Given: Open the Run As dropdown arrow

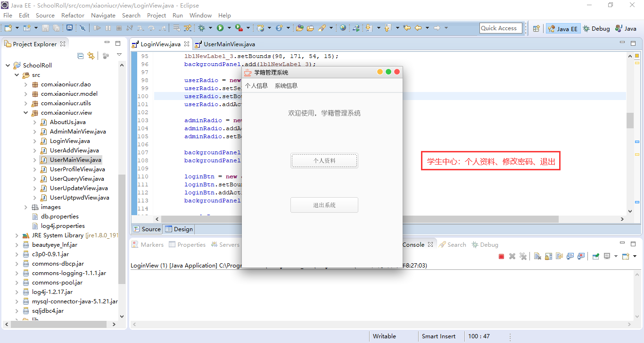Looking at the screenshot, I should point(229,28).
